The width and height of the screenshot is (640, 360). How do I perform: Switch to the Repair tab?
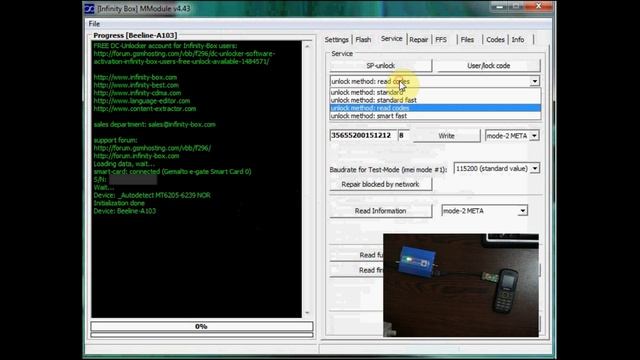[x=419, y=40]
